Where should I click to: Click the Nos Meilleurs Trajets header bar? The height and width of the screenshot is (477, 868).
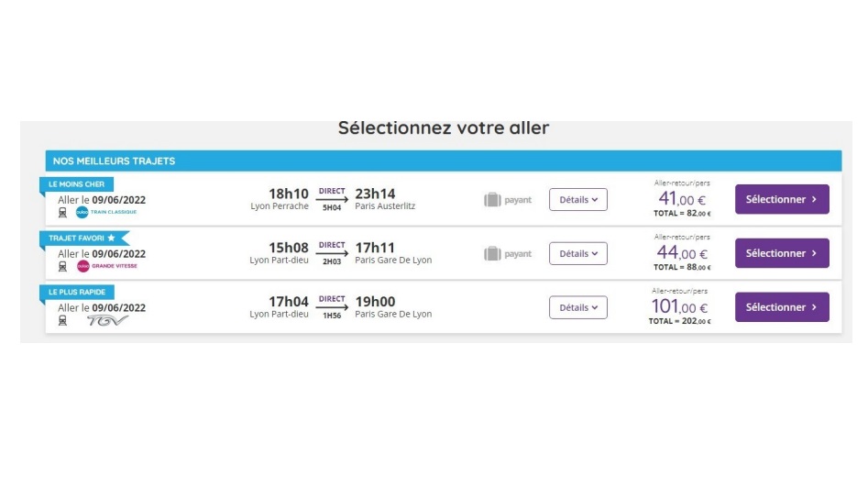(x=443, y=161)
